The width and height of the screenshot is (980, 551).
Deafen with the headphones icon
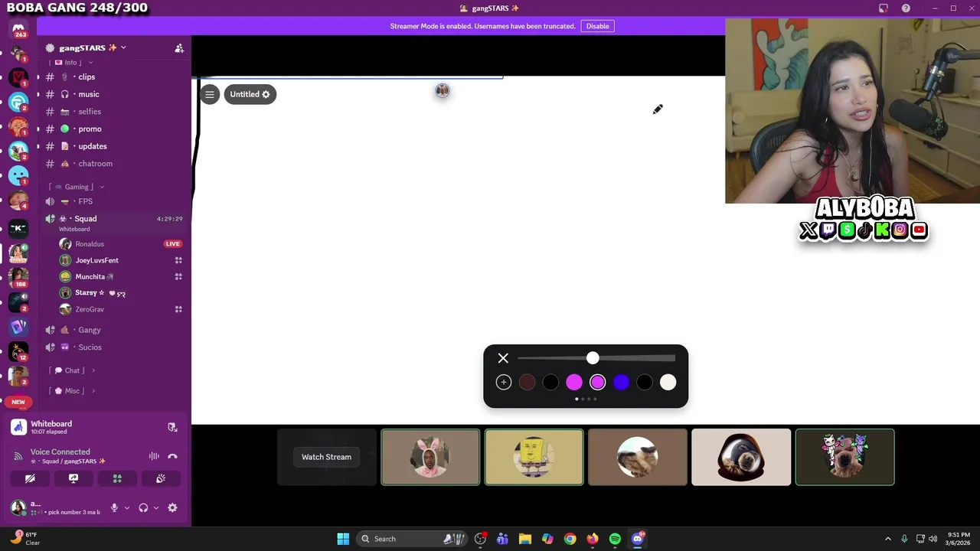pyautogui.click(x=143, y=507)
